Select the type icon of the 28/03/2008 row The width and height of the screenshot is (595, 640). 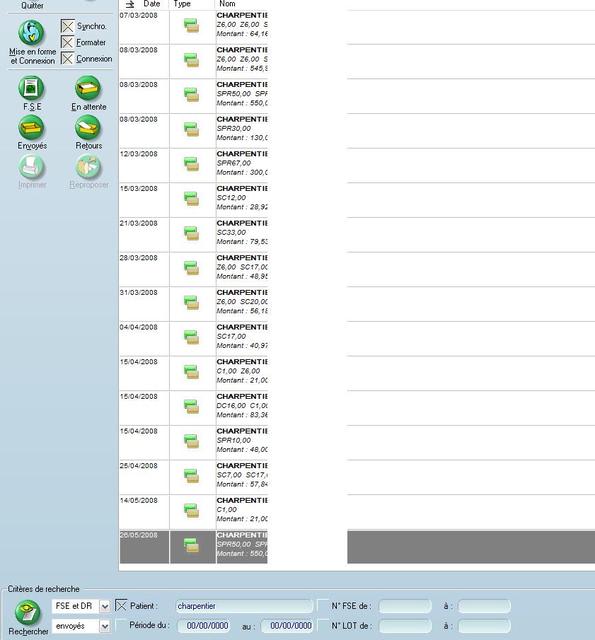pyautogui.click(x=191, y=269)
